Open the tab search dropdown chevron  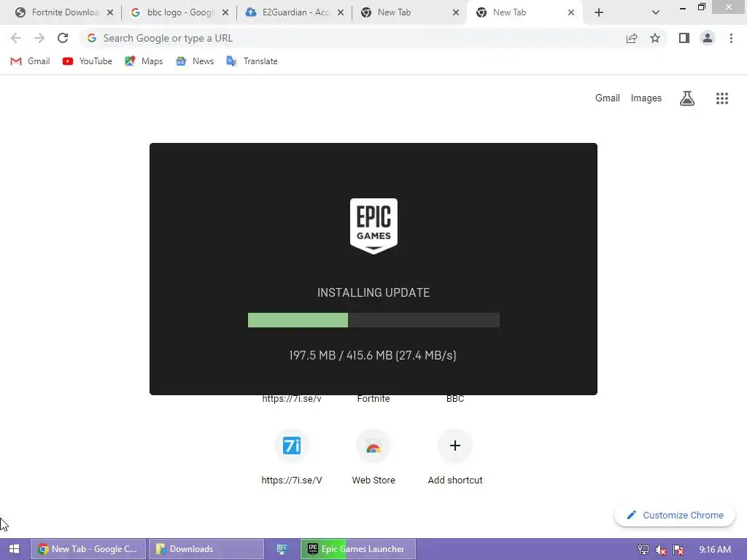pyautogui.click(x=656, y=13)
